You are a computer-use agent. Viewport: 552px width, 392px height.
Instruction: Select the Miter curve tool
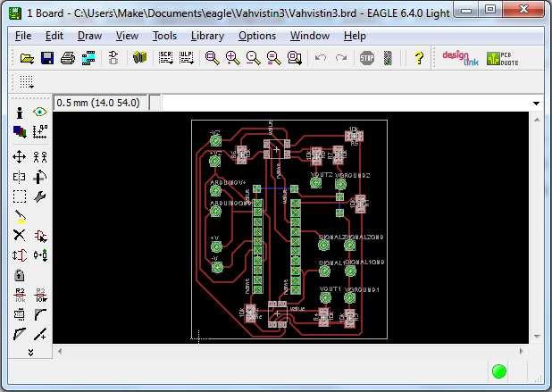(x=40, y=314)
